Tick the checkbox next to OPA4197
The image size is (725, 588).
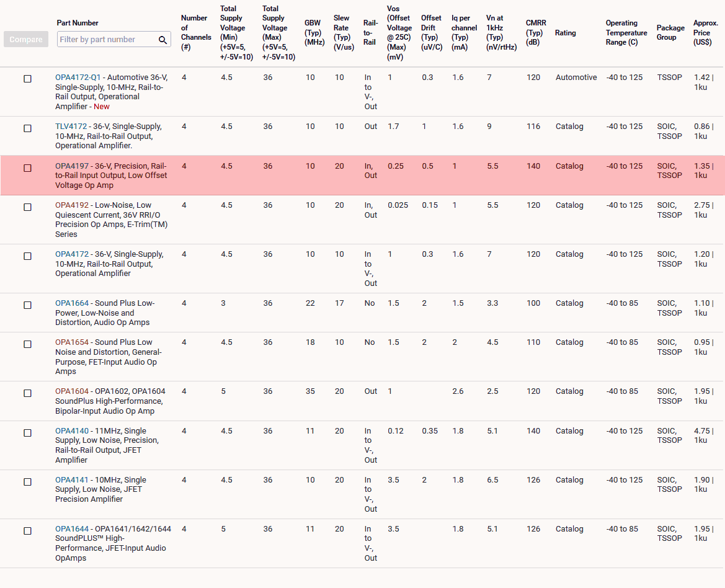[x=27, y=167]
